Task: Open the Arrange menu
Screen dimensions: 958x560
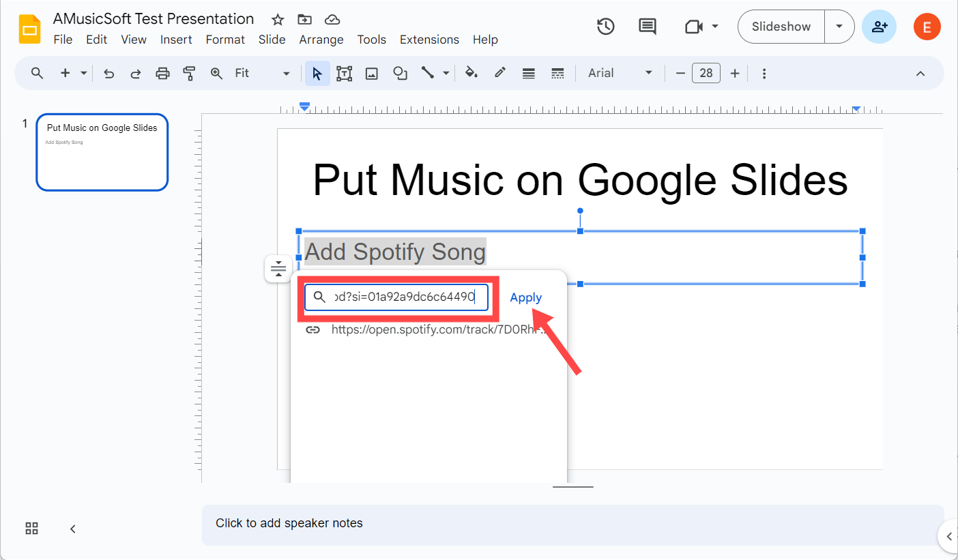Action: click(x=321, y=40)
